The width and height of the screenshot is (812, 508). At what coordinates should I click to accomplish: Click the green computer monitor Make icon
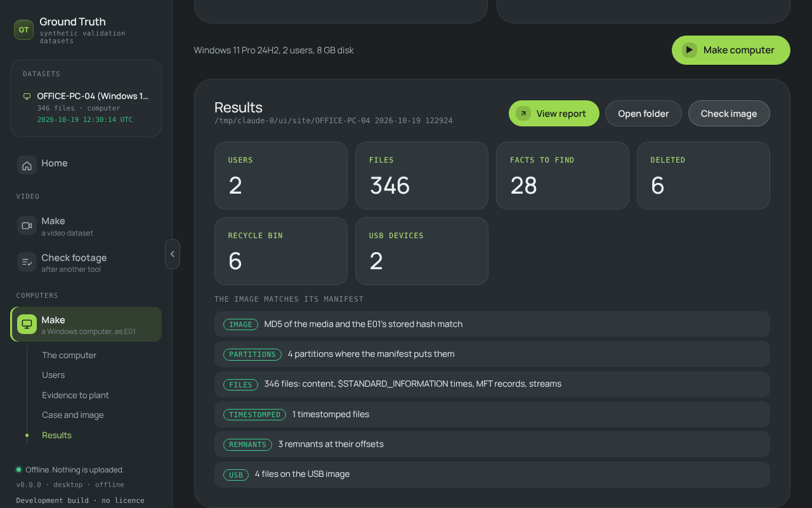(27, 324)
